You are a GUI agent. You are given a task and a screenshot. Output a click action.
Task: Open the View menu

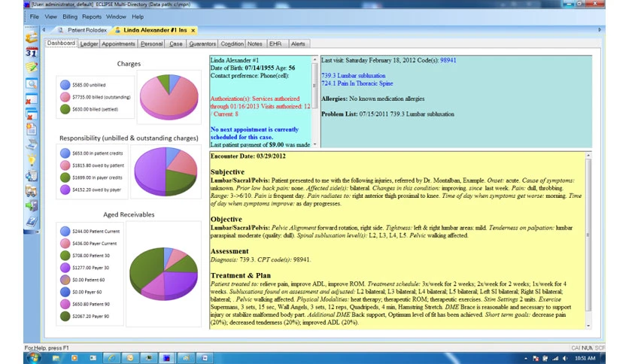pos(51,17)
